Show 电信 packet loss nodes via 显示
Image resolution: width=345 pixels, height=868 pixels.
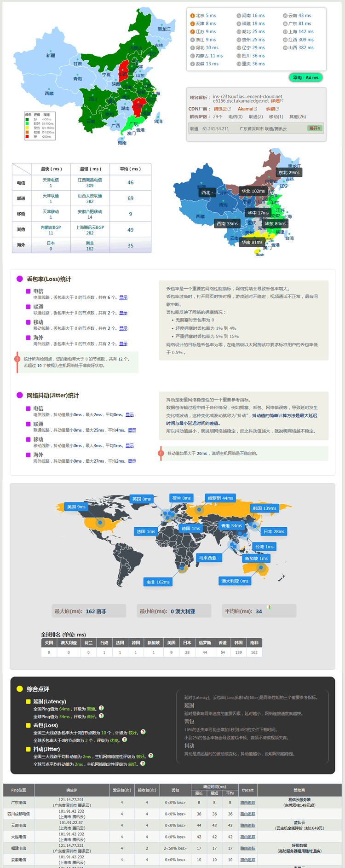pos(123,297)
